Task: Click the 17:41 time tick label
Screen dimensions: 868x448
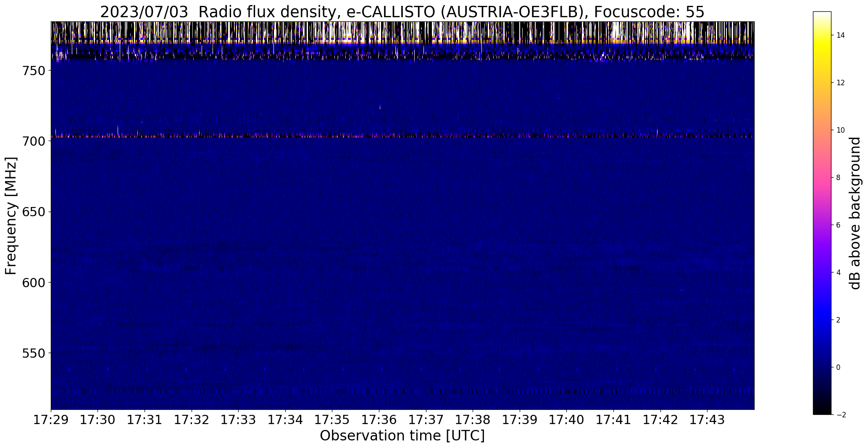Action: tap(613, 420)
